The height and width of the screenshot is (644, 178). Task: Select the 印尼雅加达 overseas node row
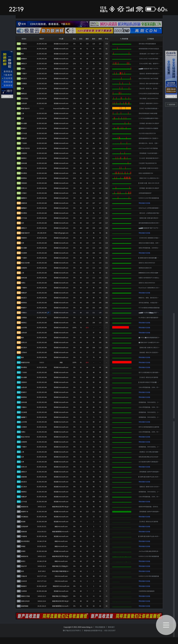89,516
